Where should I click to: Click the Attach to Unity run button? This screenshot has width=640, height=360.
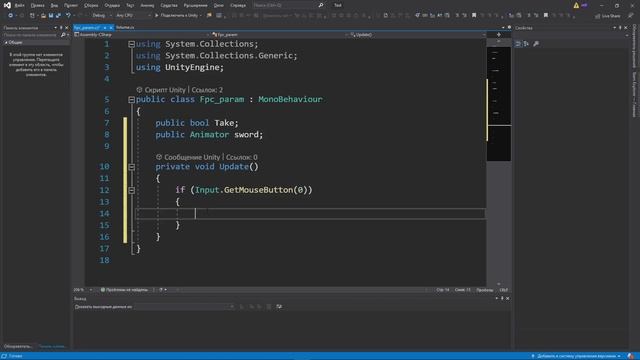pyautogui.click(x=178, y=16)
